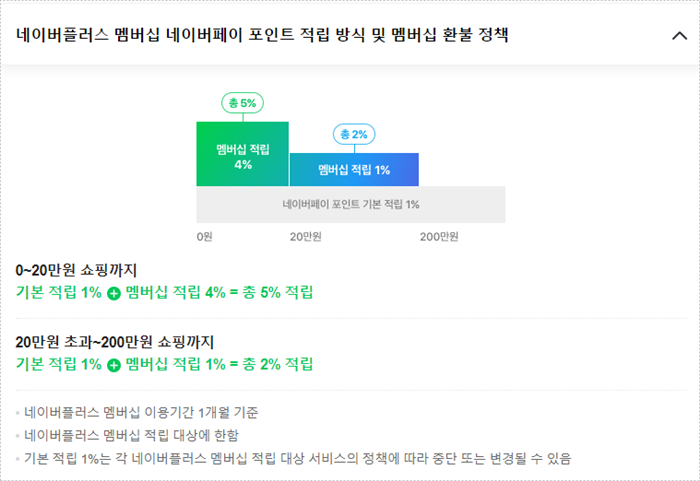Click 기본 적립 1% text in first formula
The height and width of the screenshot is (481, 700).
click(58, 293)
